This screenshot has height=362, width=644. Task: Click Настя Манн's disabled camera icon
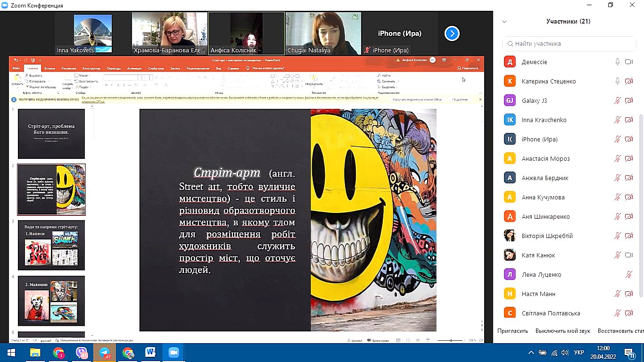click(x=628, y=294)
